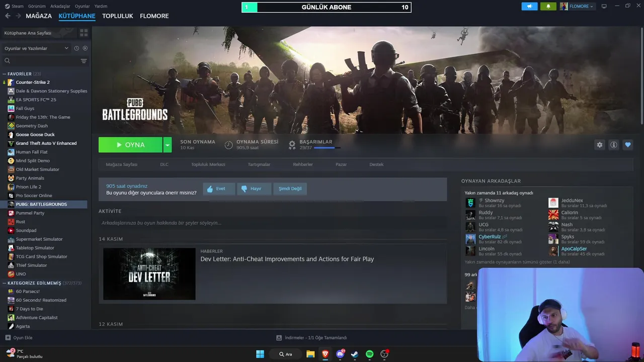
Task: Click the taskbar Ara search box
Action: pyautogui.click(x=286, y=354)
